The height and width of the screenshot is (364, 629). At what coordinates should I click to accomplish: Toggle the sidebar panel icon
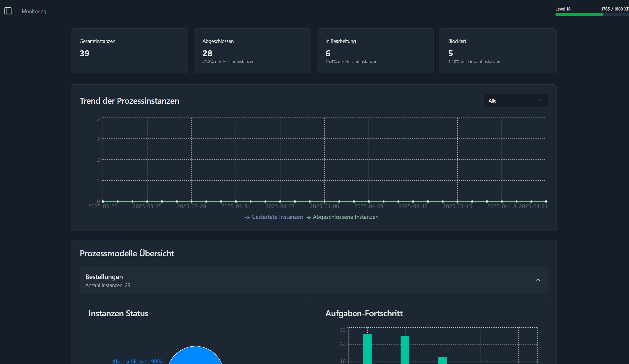point(8,11)
